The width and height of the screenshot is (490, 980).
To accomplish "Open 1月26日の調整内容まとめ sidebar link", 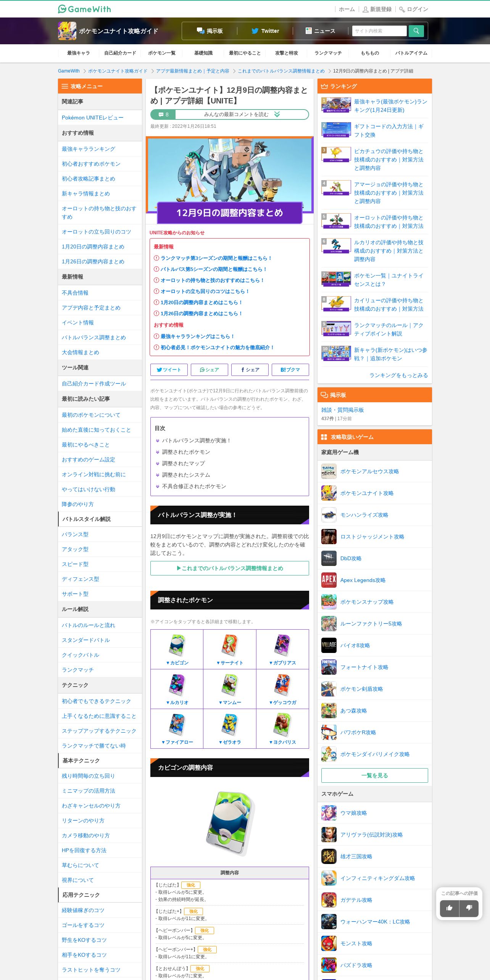I will (100, 261).
